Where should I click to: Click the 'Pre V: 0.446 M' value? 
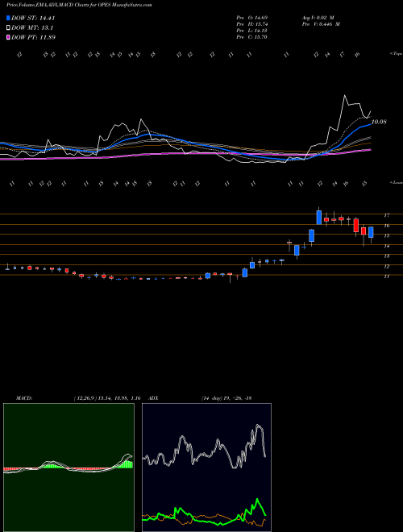321,24
